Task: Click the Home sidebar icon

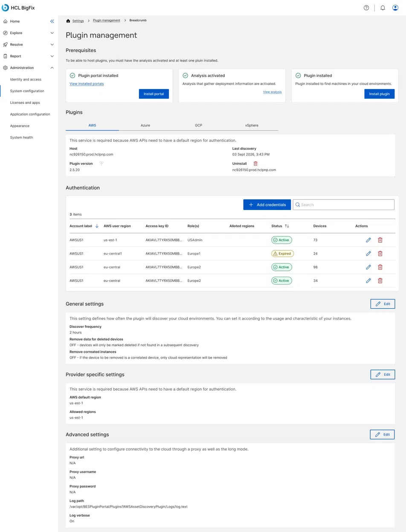Action: point(5,21)
